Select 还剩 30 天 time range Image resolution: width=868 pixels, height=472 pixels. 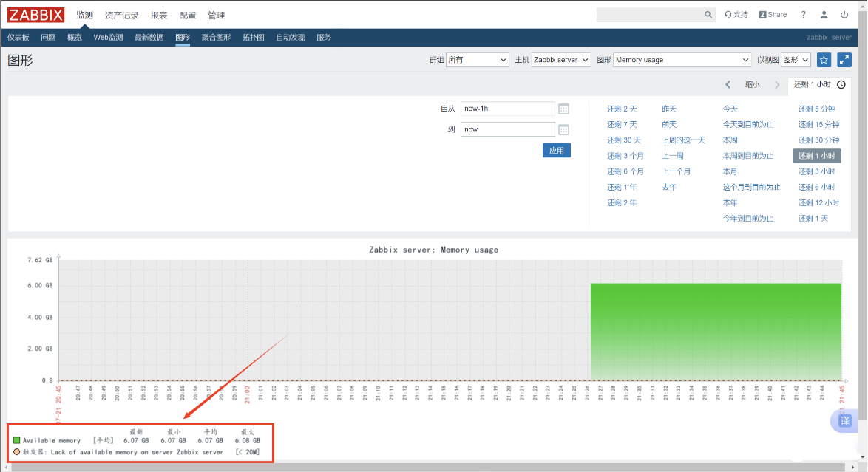click(625, 140)
